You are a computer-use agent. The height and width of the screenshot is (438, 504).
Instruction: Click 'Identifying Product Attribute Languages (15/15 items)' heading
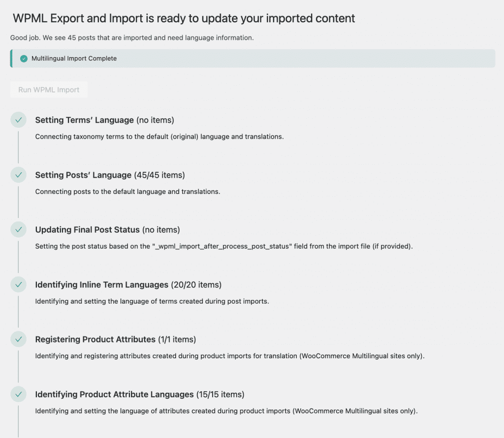click(x=139, y=394)
